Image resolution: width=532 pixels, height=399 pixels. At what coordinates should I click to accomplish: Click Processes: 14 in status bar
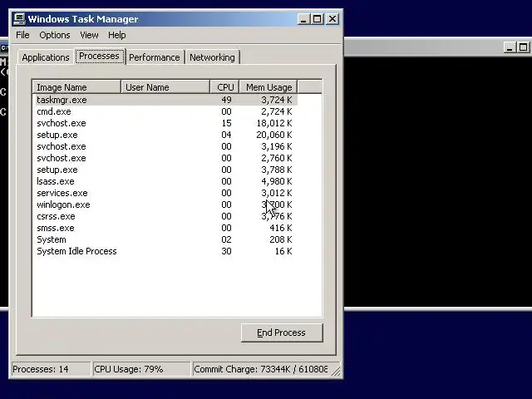pyautogui.click(x=51, y=369)
